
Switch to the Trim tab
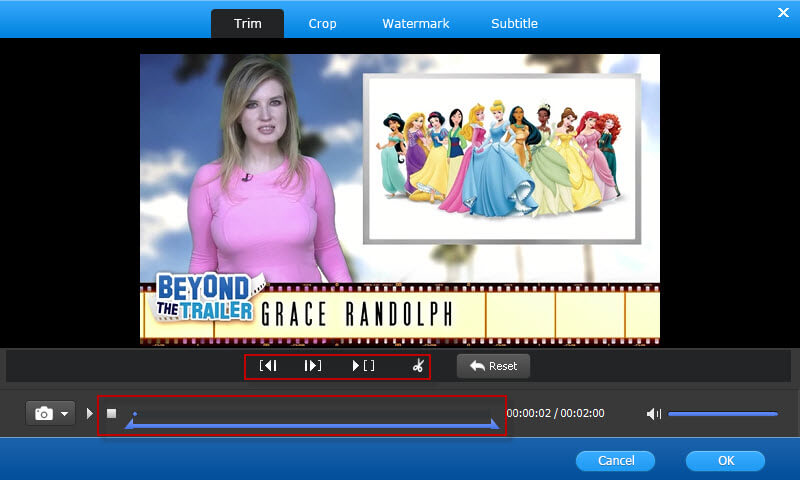(x=247, y=23)
